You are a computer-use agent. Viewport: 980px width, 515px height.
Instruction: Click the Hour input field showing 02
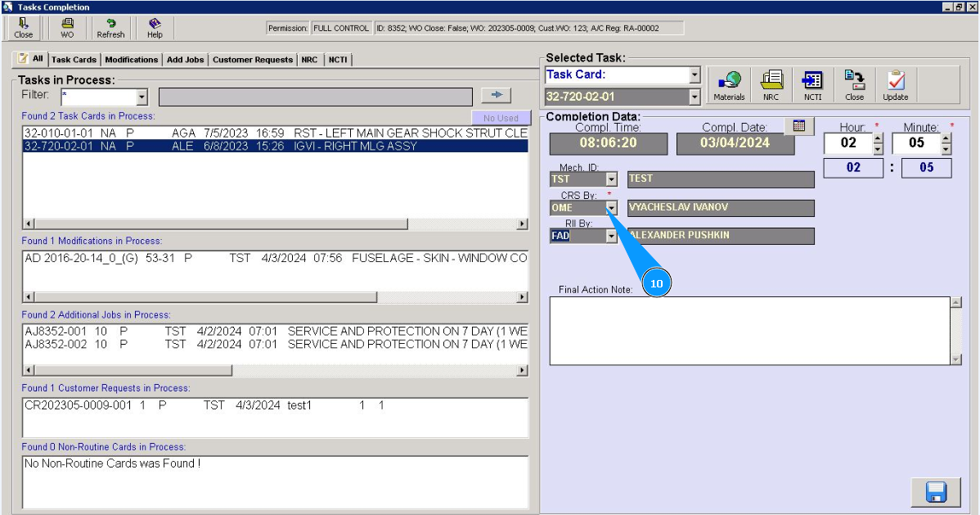[848, 142]
